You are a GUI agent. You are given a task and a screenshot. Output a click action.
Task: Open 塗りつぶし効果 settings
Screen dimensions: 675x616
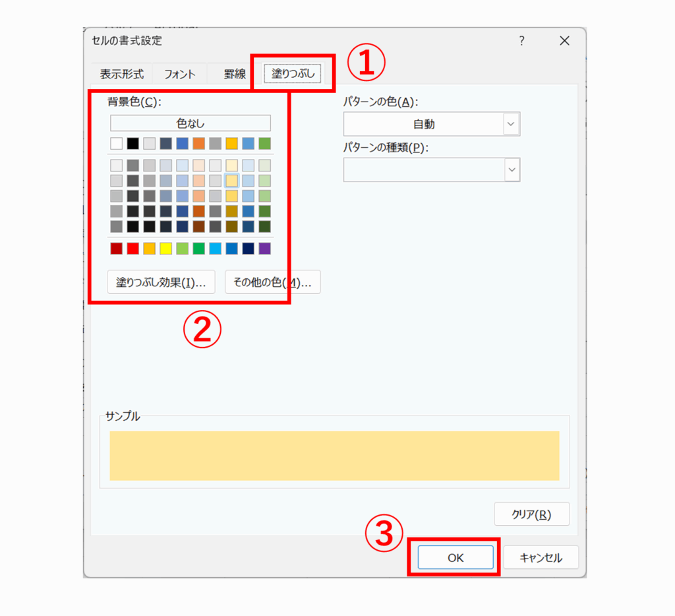161,282
